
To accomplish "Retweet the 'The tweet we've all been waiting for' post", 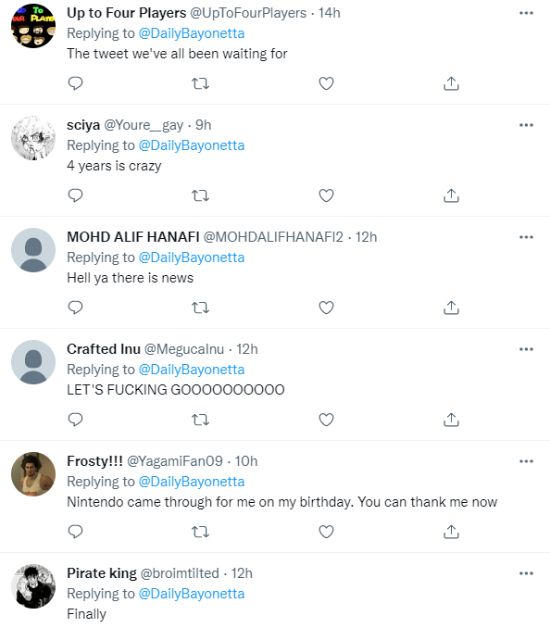I will tap(200, 83).
